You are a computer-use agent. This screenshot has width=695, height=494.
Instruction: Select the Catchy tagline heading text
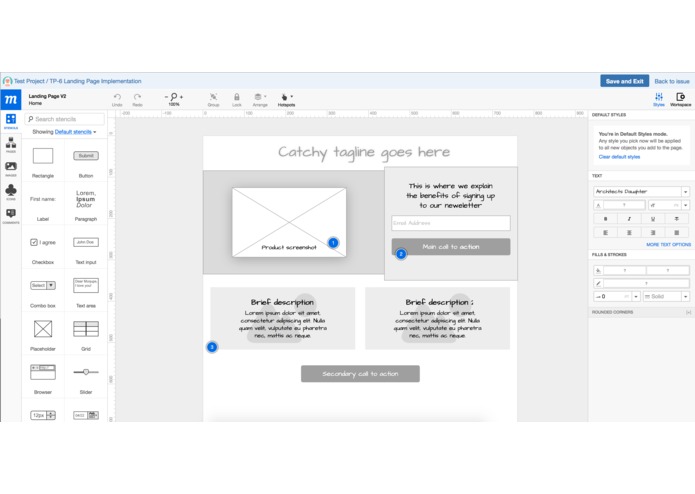point(364,153)
